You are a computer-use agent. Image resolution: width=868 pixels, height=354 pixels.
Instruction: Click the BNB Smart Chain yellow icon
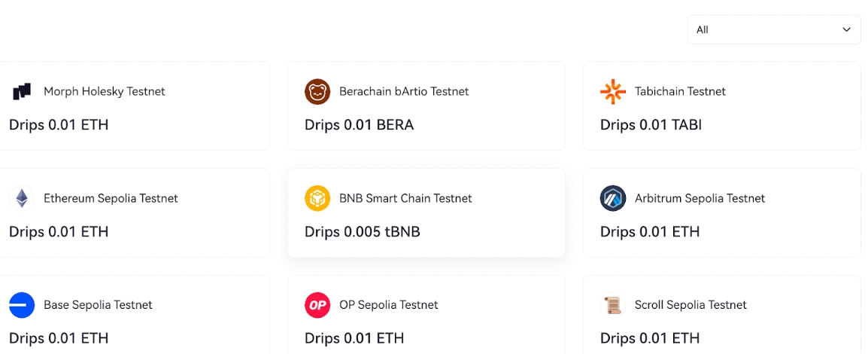[317, 199]
